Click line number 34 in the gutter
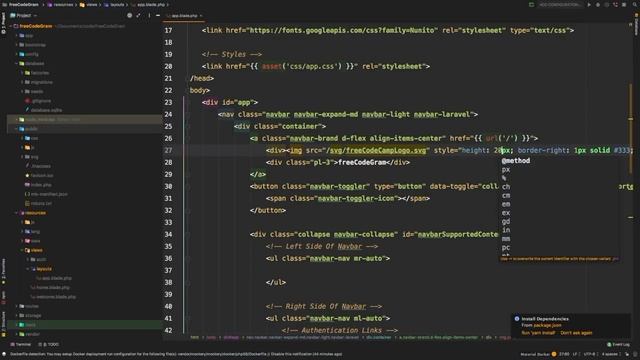This screenshot has width=640, height=360. 168,234
